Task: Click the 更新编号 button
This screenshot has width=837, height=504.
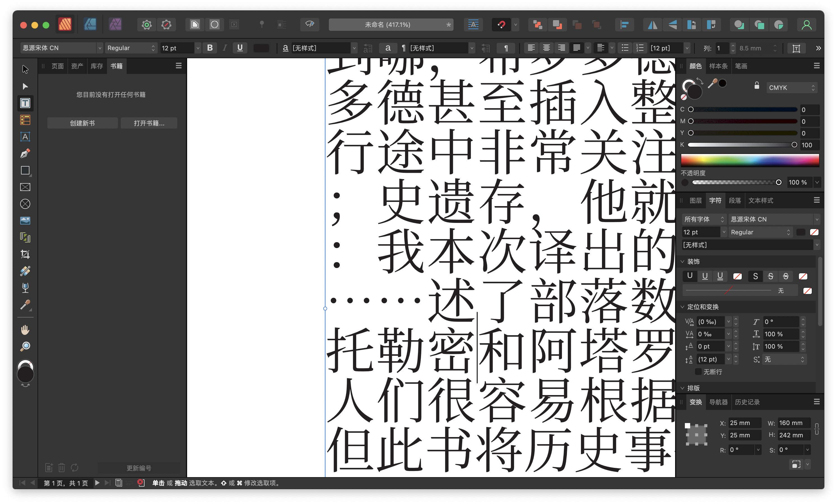Action: pos(139,468)
